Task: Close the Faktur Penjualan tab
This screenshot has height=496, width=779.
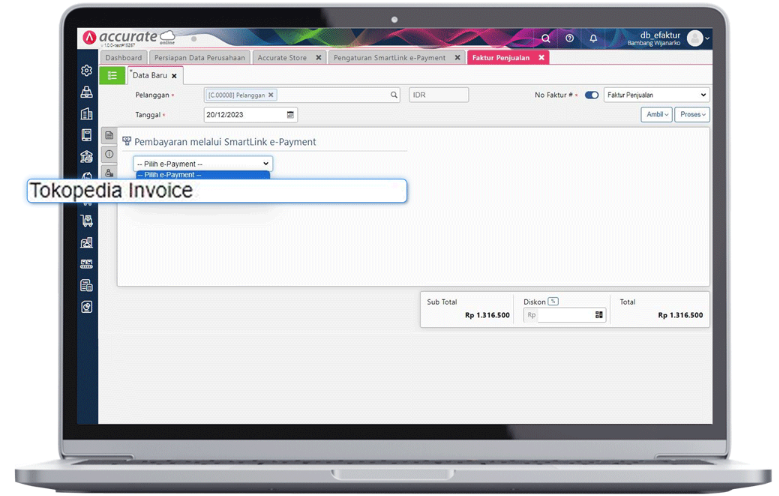Action: coord(541,58)
